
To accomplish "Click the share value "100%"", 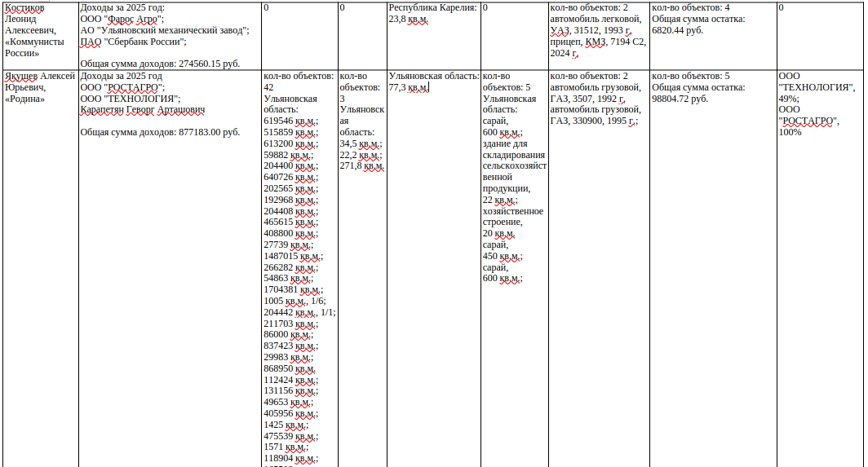I will [790, 132].
